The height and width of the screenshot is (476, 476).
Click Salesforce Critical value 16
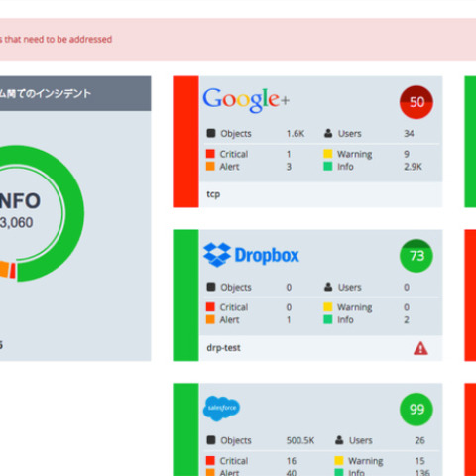click(292, 461)
